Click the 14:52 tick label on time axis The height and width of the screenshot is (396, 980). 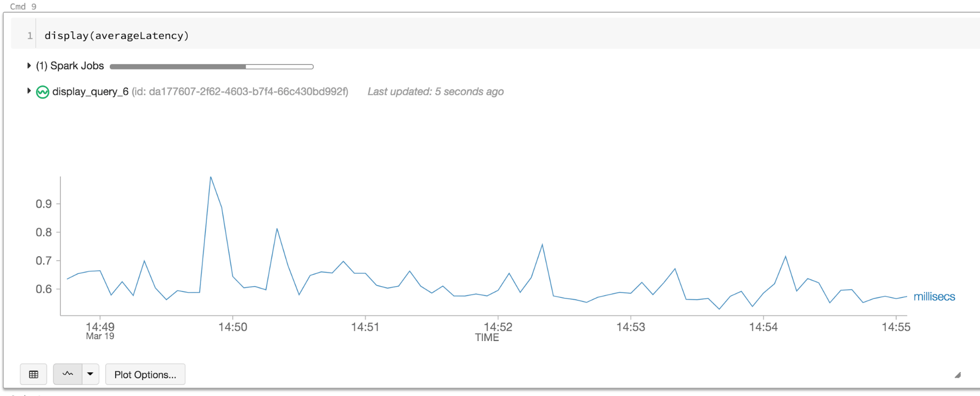pos(498,327)
